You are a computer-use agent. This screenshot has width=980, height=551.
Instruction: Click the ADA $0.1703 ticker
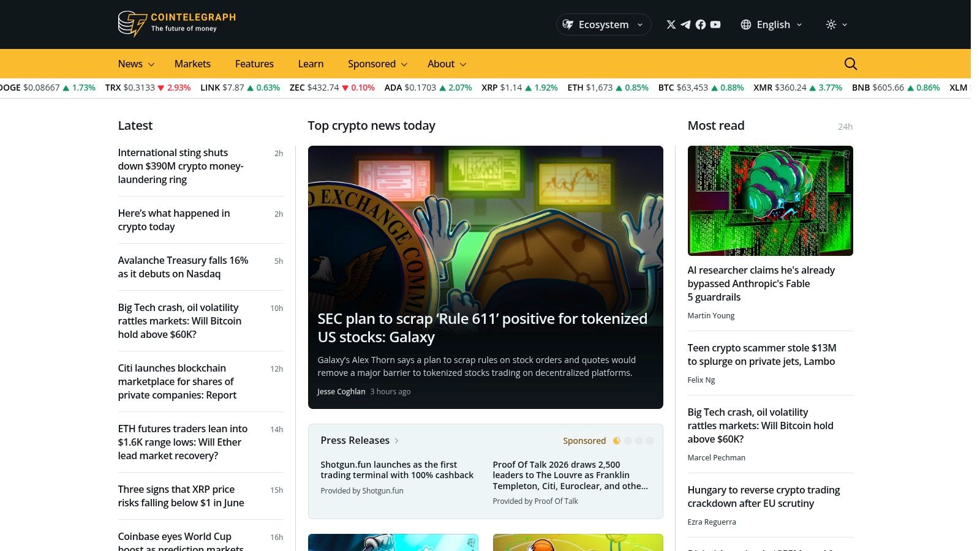[428, 88]
